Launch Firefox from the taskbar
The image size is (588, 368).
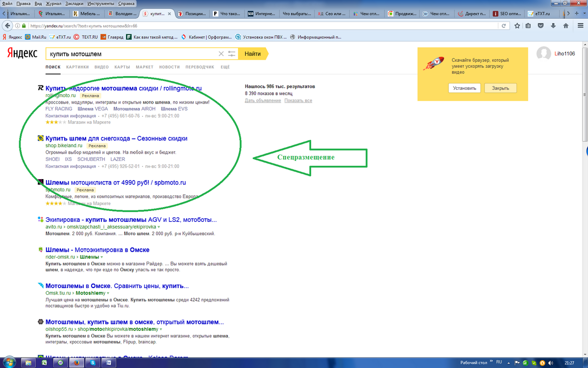click(76, 363)
